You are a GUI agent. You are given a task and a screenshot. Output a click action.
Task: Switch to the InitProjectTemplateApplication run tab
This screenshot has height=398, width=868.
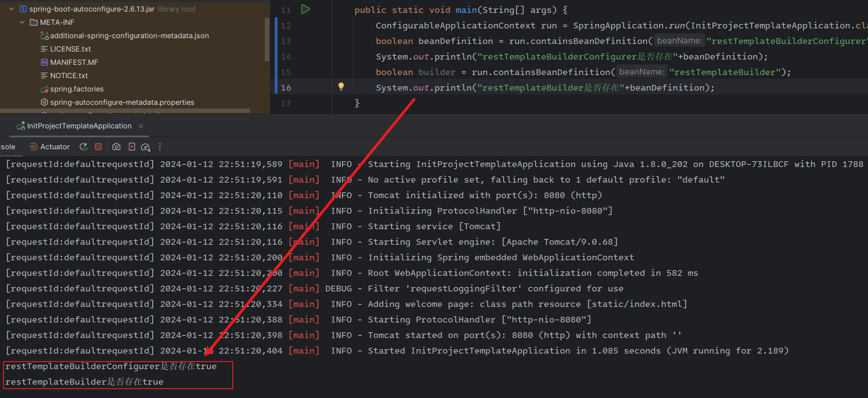tap(79, 126)
